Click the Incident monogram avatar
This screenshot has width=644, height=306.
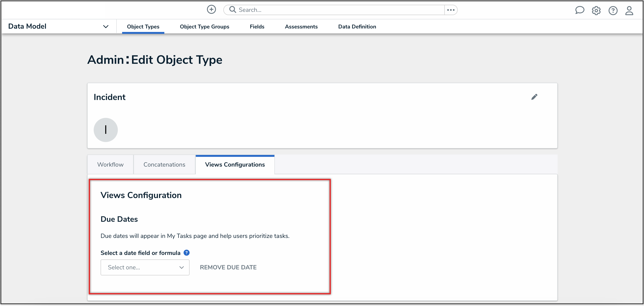click(x=106, y=130)
